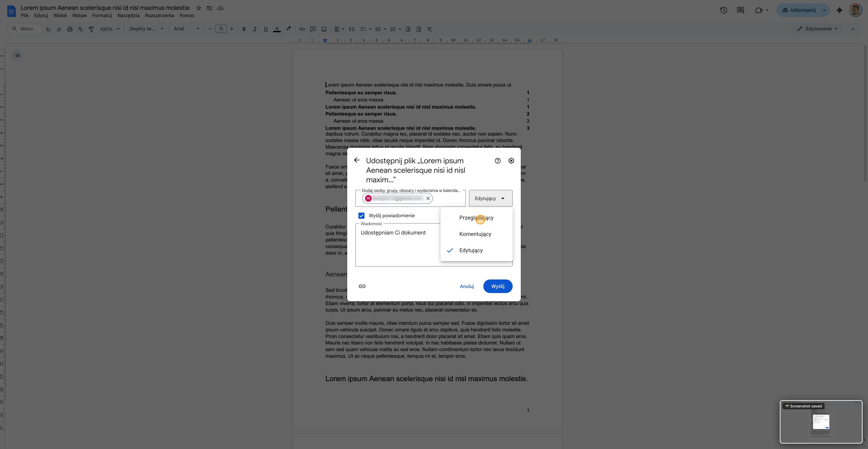This screenshot has height=449, width=868.
Task: Open the text color picker
Action: point(277,29)
